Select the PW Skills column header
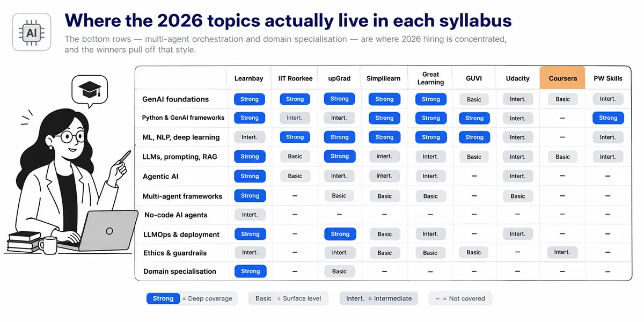Image resolution: width=644 pixels, height=322 pixels. click(x=608, y=78)
